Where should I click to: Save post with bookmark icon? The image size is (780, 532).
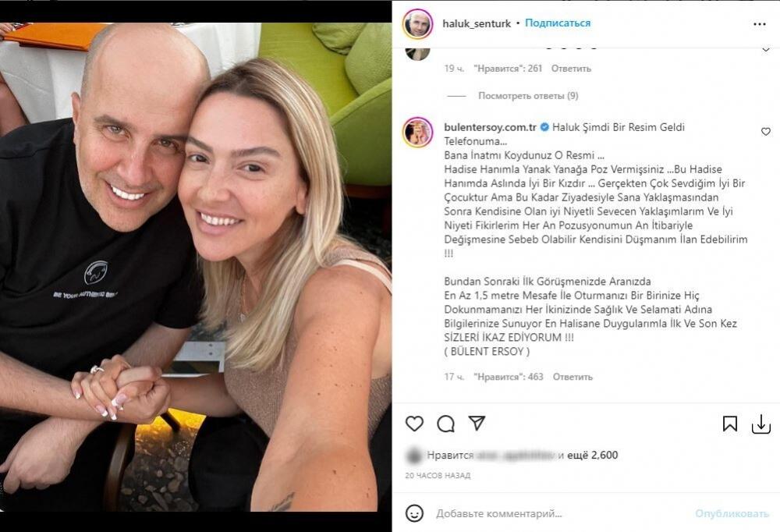pyautogui.click(x=730, y=424)
